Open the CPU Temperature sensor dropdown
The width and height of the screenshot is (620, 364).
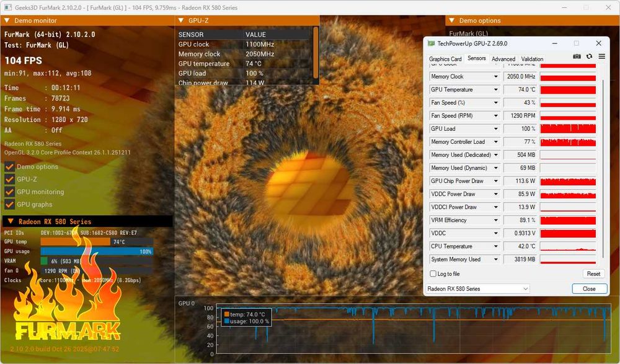pyautogui.click(x=495, y=246)
